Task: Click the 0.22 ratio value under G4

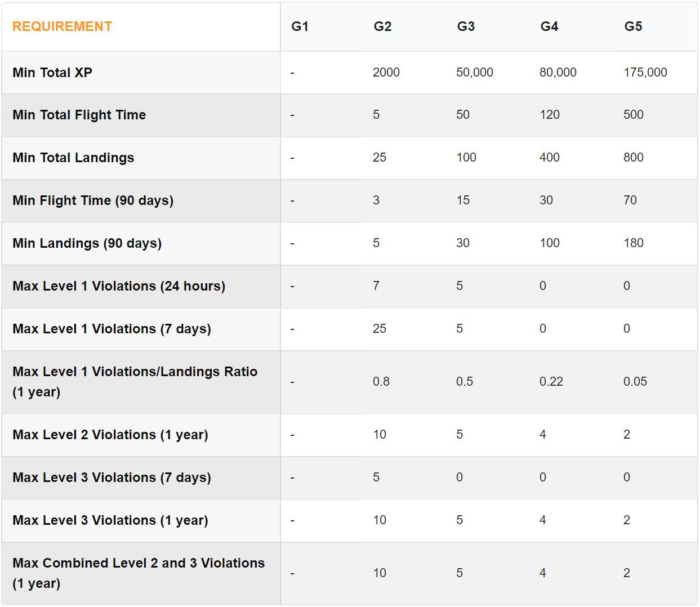Action: (x=551, y=382)
